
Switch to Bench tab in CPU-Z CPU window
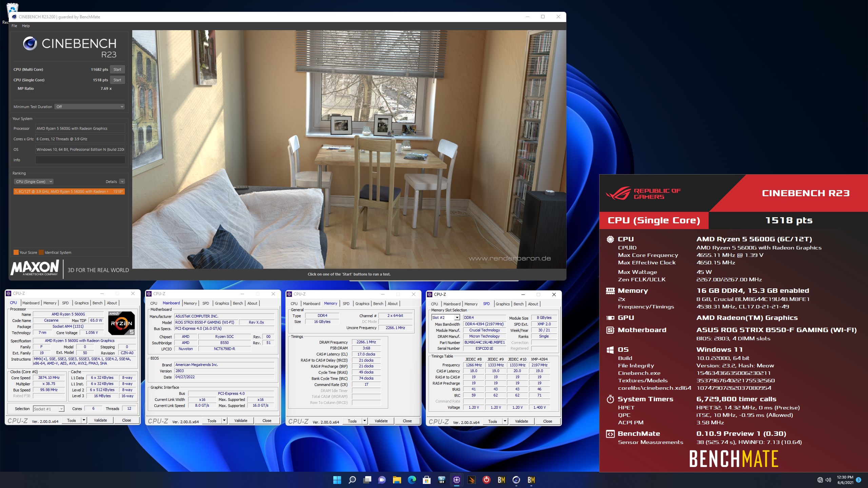[97, 303]
